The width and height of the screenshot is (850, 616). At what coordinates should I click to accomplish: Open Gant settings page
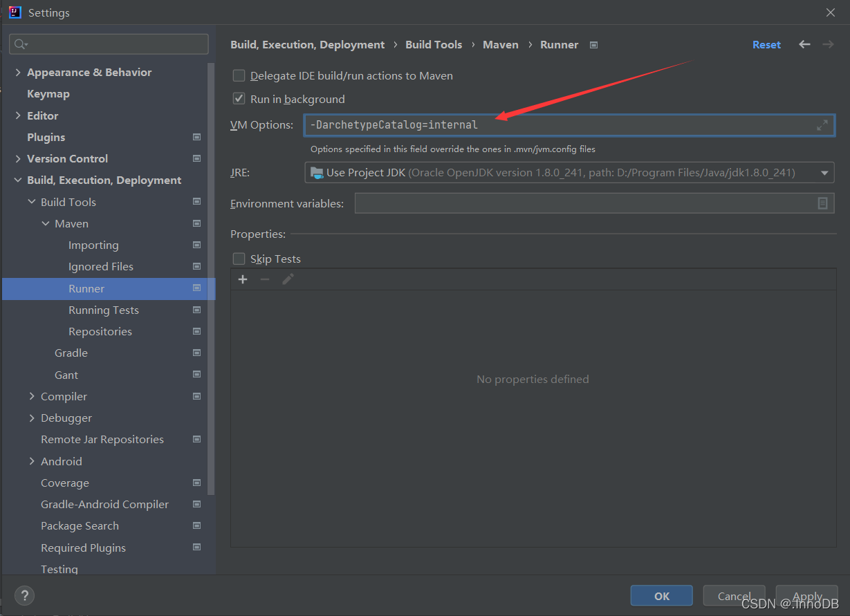66,375
